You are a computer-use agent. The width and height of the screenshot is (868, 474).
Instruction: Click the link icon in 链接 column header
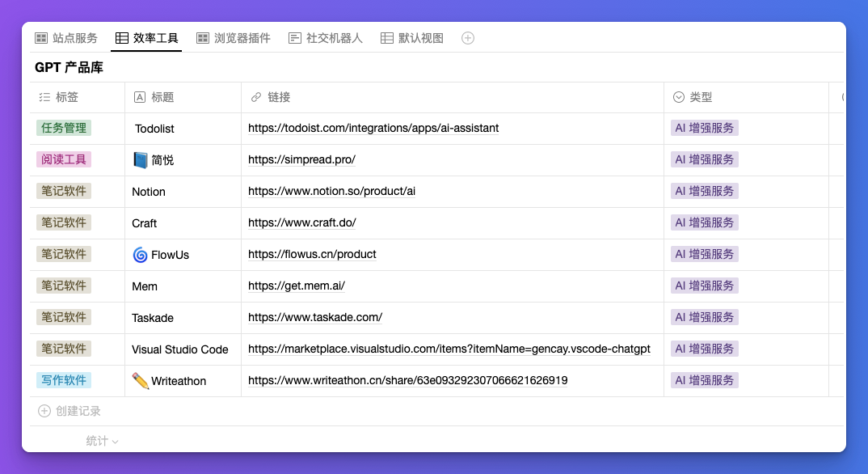[255, 97]
